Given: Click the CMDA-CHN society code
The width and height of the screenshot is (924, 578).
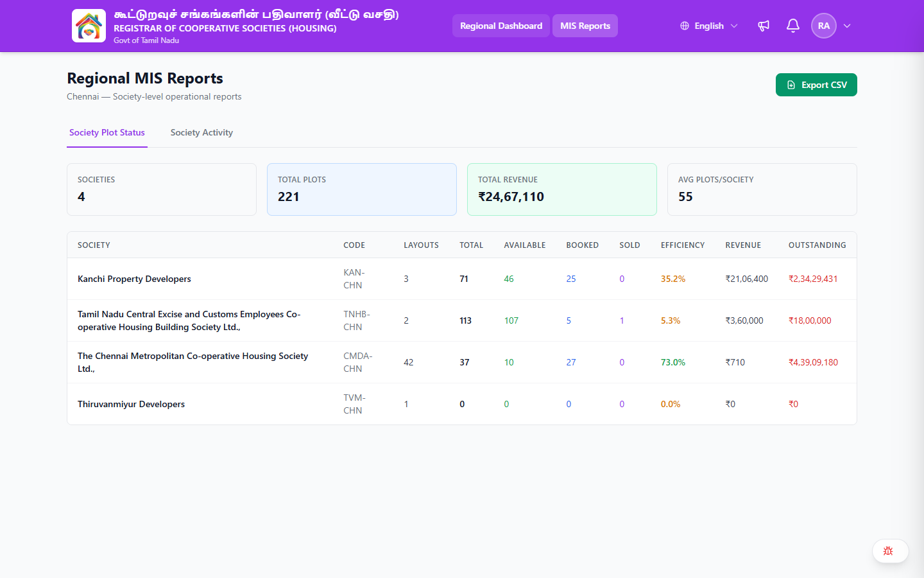Looking at the screenshot, I should 358,362.
